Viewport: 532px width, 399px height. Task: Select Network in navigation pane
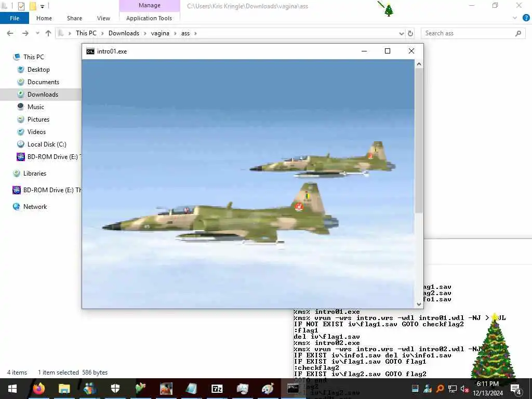click(x=35, y=207)
